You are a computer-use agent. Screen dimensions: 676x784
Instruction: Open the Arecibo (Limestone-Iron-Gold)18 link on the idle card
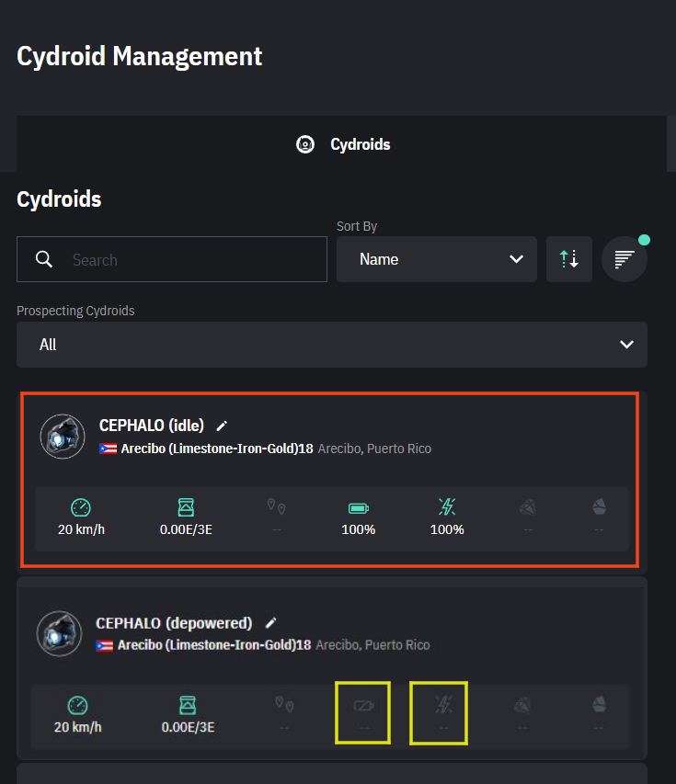click(x=217, y=449)
